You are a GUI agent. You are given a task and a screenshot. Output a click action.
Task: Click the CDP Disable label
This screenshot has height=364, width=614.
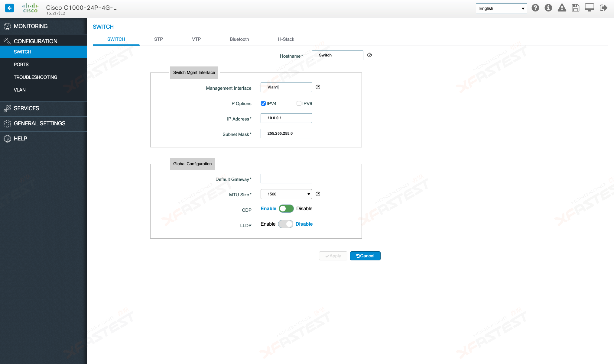(x=304, y=209)
